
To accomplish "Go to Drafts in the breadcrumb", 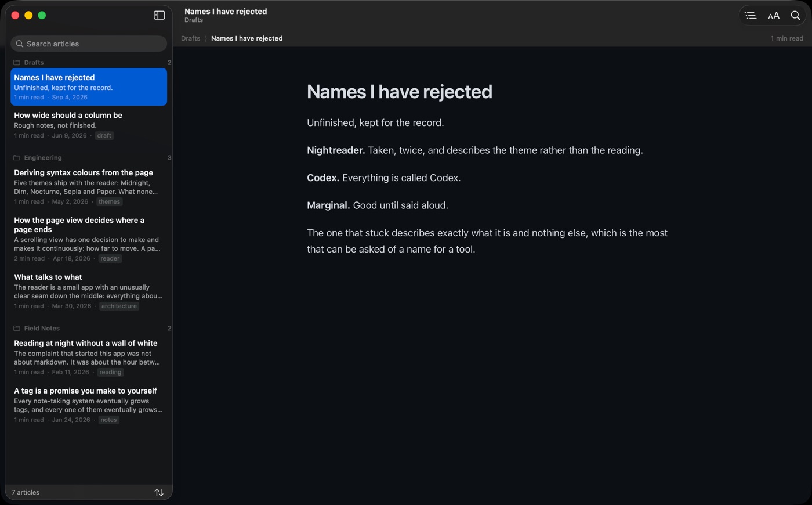I will tap(190, 38).
